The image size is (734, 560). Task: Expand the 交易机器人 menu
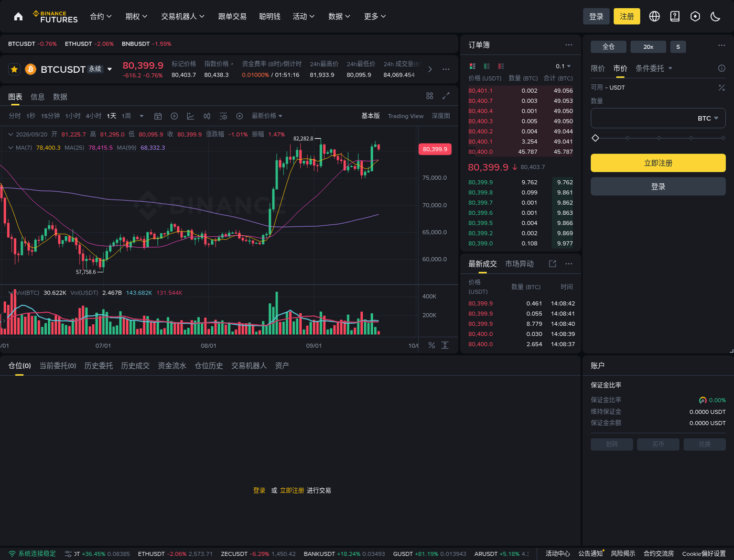pyautogui.click(x=182, y=17)
